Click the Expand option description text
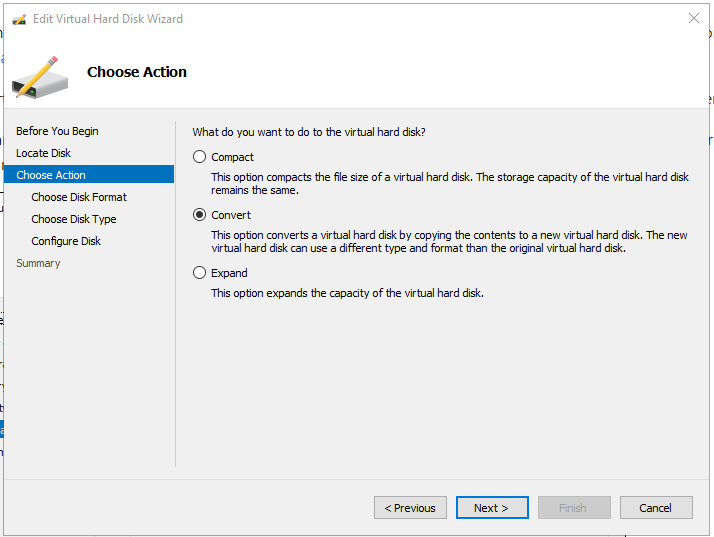This screenshot has height=537, width=714. [347, 293]
